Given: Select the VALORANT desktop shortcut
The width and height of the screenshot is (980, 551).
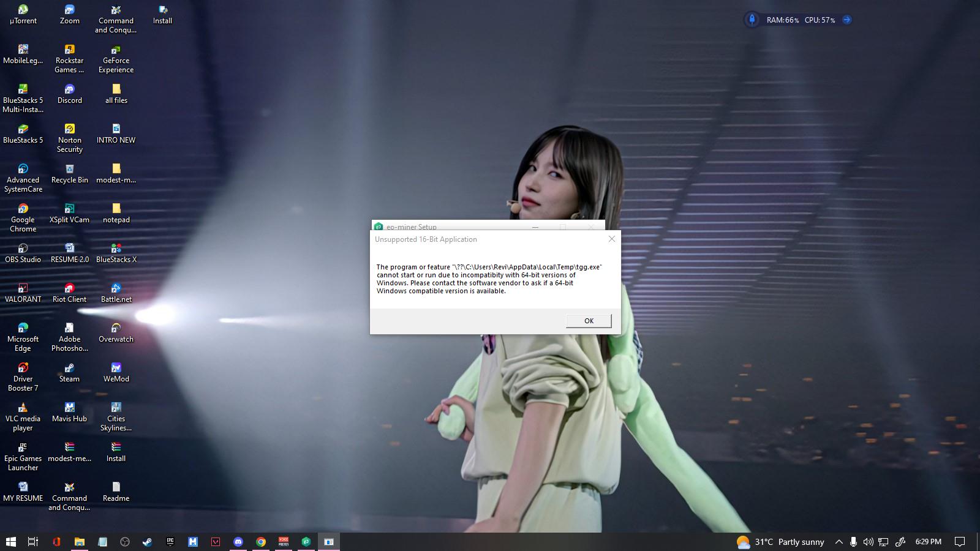Looking at the screenshot, I should pyautogui.click(x=23, y=293).
